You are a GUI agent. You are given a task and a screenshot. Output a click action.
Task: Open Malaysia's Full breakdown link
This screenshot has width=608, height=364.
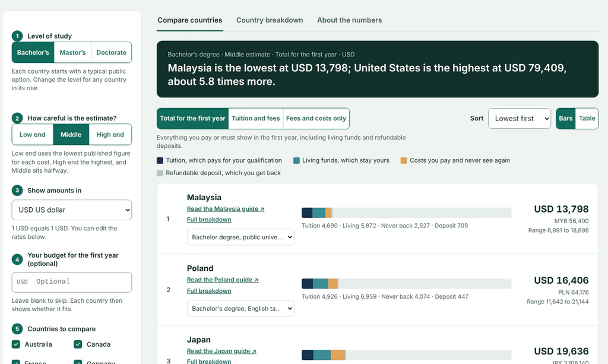(209, 219)
